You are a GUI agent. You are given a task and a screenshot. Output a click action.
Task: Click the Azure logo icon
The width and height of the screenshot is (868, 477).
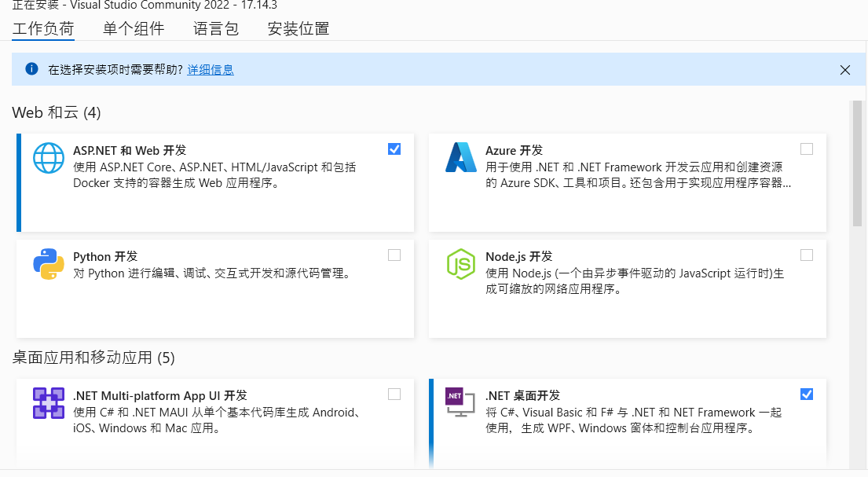460,157
